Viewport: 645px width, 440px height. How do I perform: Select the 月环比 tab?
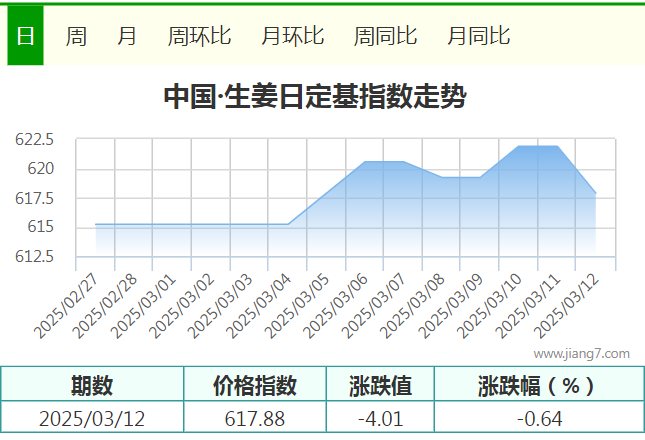(292, 37)
